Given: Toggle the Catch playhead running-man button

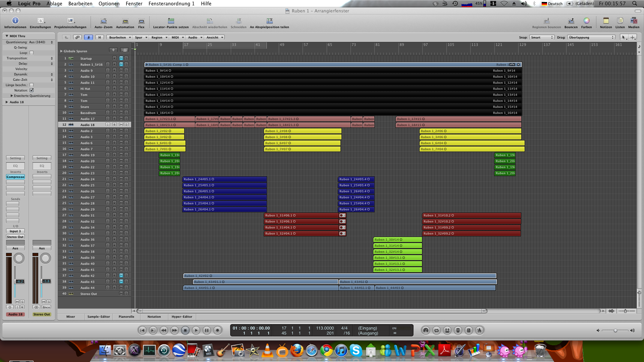Looking at the screenshot, I should tap(89, 37).
